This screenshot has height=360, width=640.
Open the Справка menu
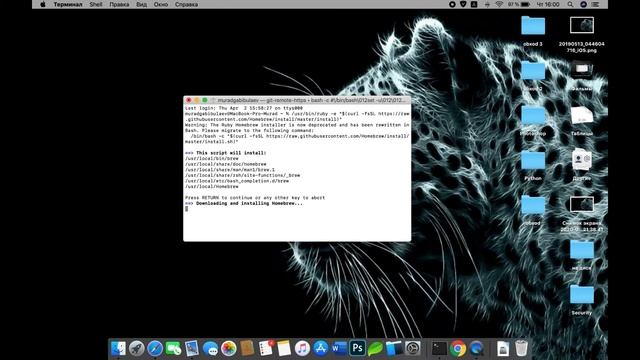pyautogui.click(x=187, y=4)
